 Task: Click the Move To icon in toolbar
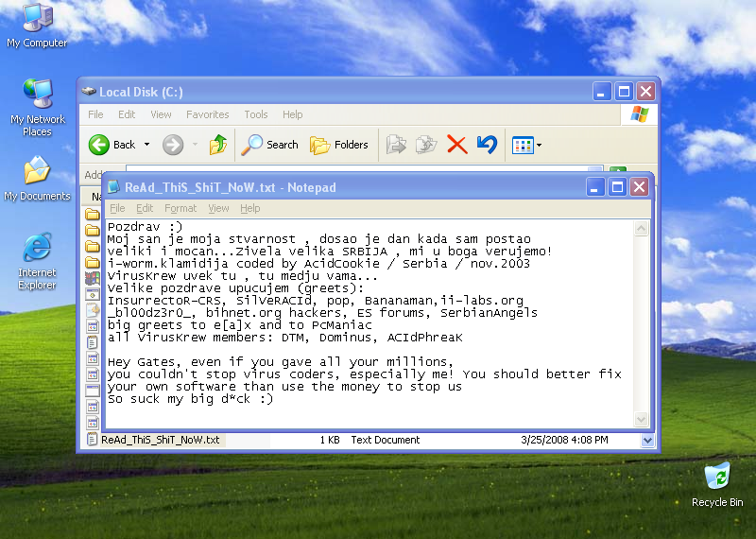[396, 145]
